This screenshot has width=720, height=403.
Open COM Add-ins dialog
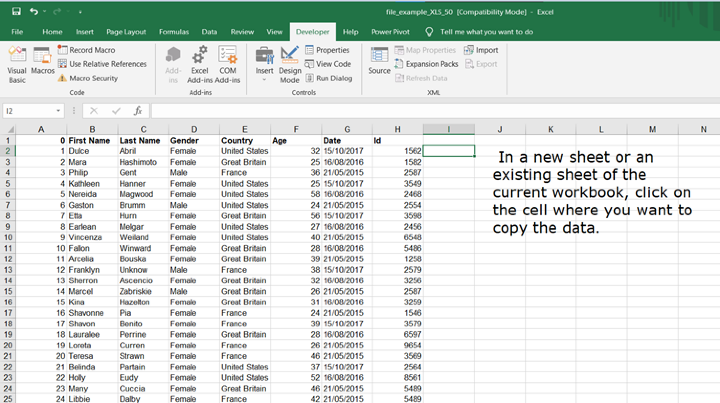pos(228,60)
